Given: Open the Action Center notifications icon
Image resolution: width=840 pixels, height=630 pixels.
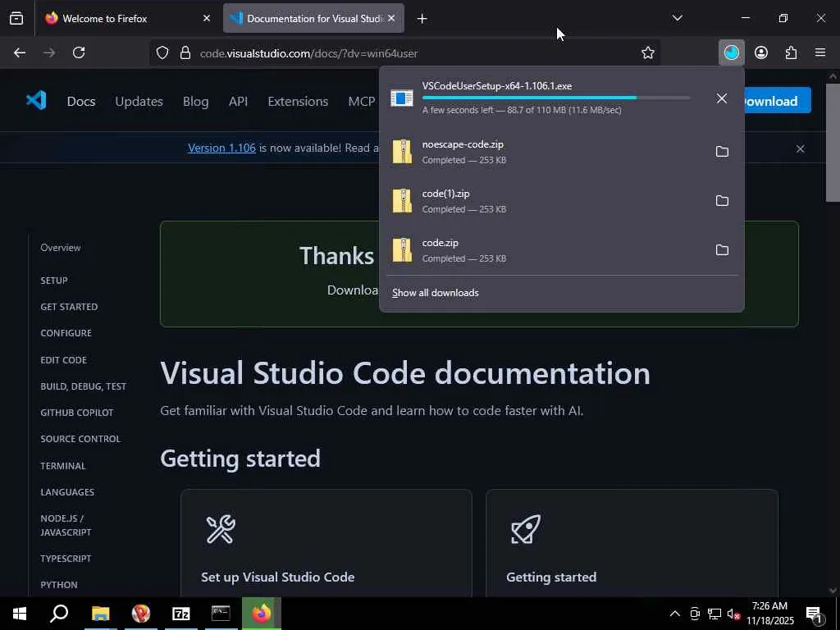Looking at the screenshot, I should tap(815, 614).
